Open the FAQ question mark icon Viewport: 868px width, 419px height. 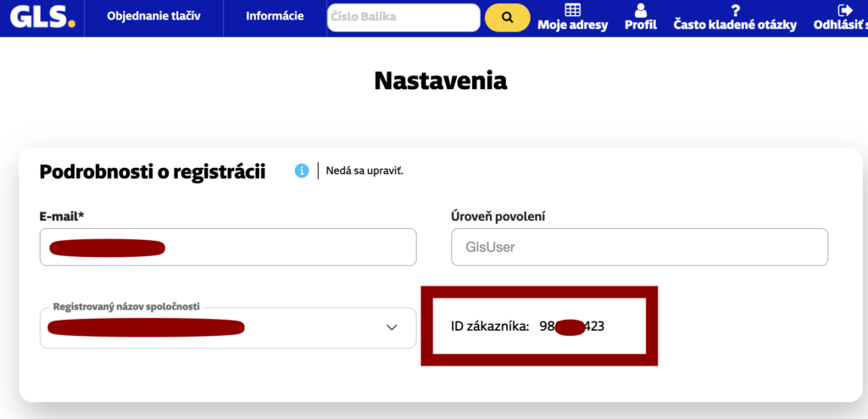735,9
